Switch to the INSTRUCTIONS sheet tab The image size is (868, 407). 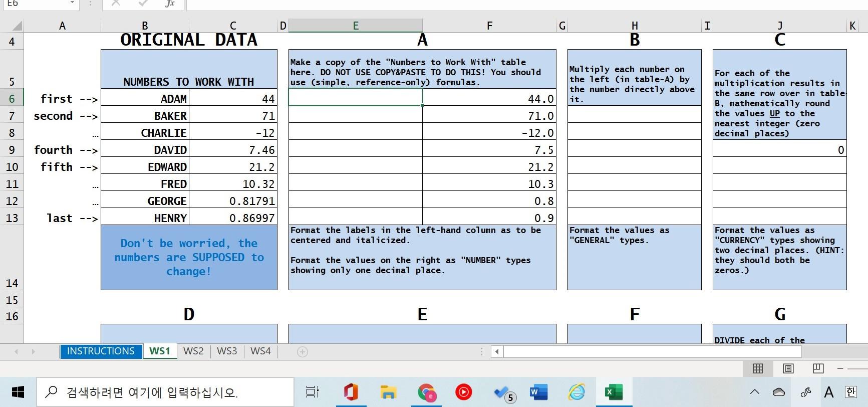coord(101,351)
